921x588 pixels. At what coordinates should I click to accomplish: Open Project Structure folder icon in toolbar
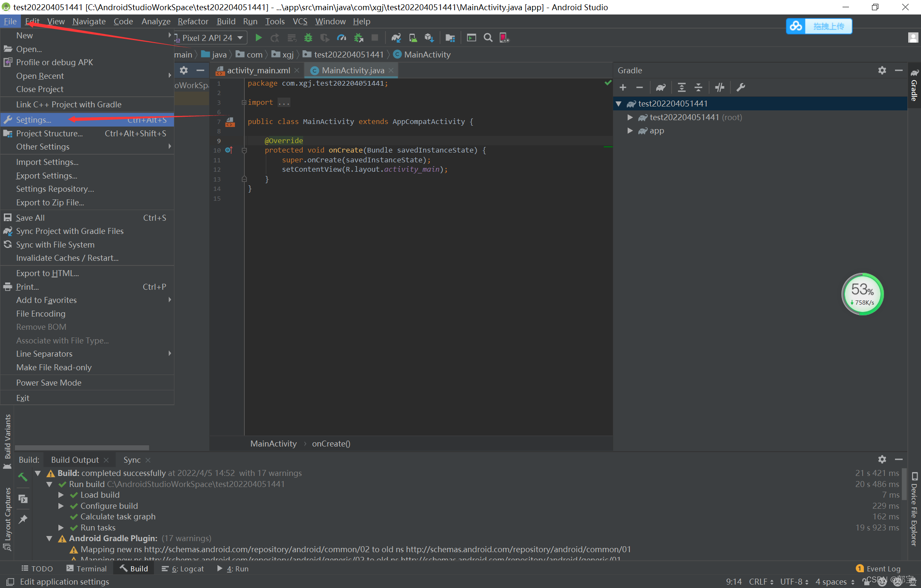(x=450, y=38)
